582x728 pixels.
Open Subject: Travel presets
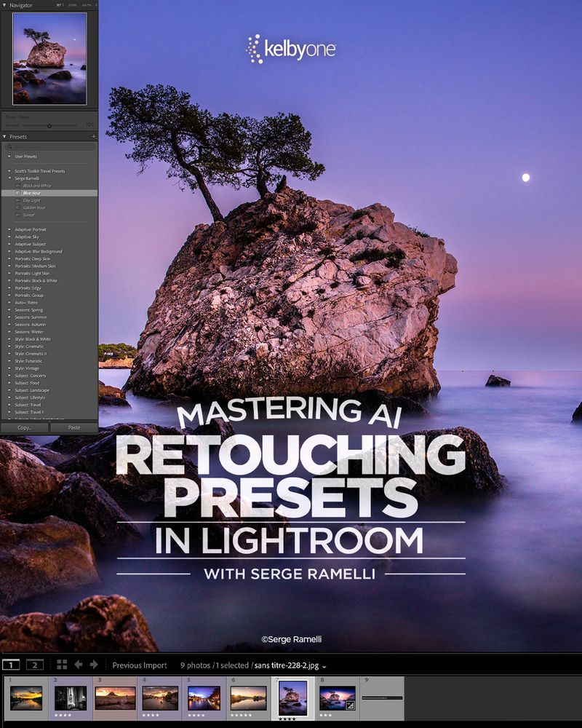(28, 405)
